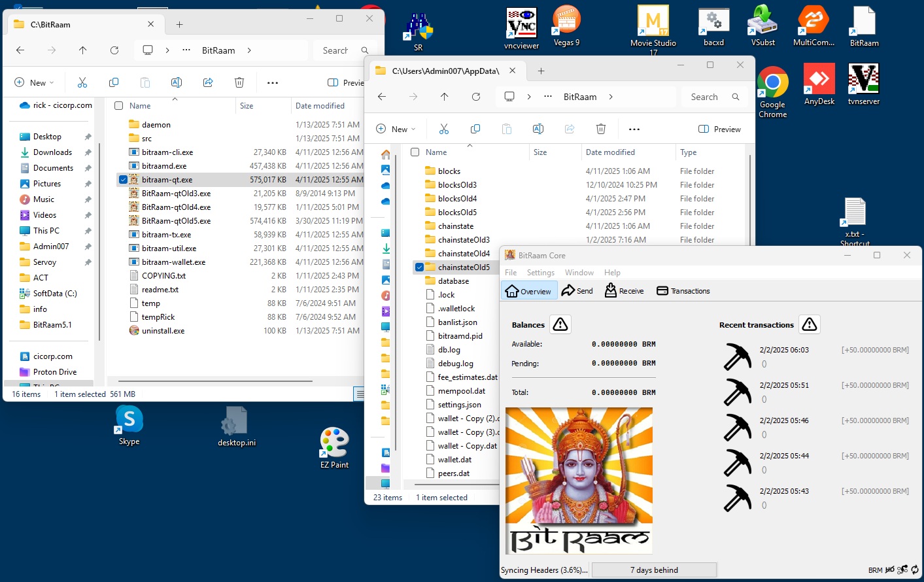
Task: Click the mining pickaxe for 2/2/2025 05:43 transaction
Action: (x=738, y=498)
